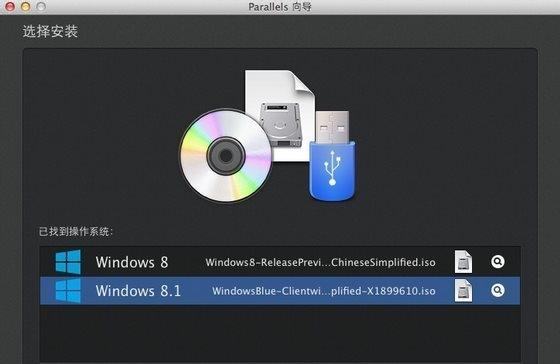
Task: Click the blue USB drive icon
Action: [x=332, y=156]
